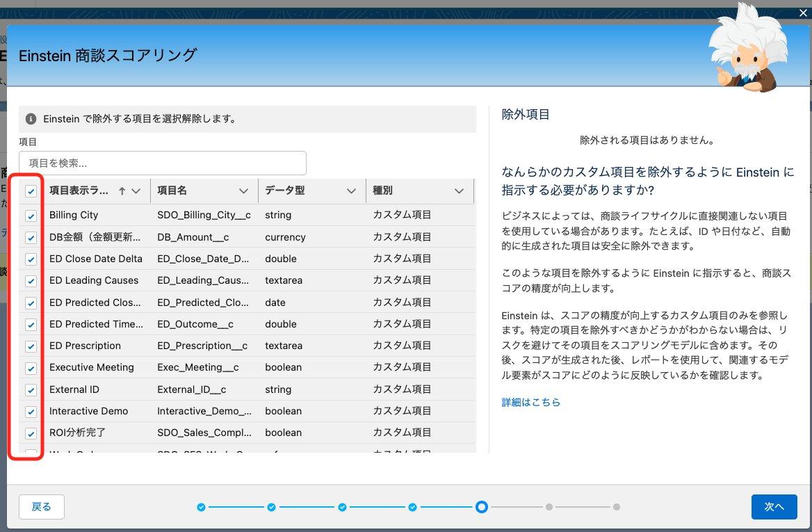Click the データ型 column header text
Image resolution: width=812 pixels, height=532 pixels.
(x=285, y=190)
